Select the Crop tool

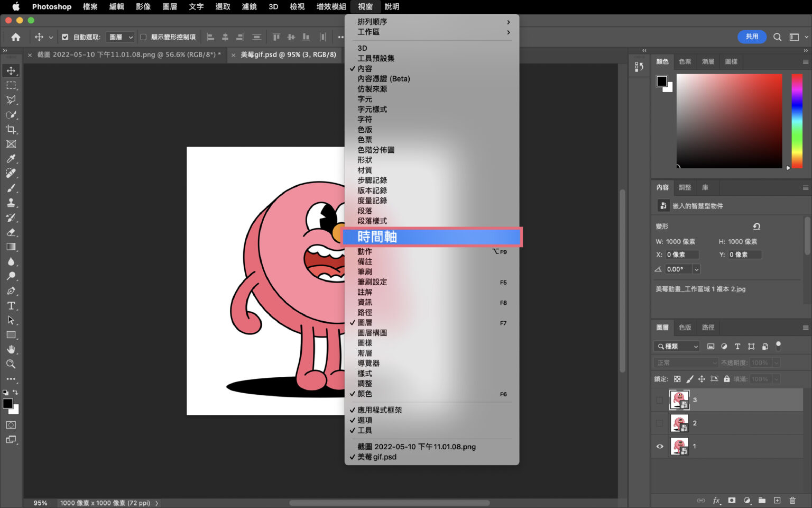click(x=11, y=129)
